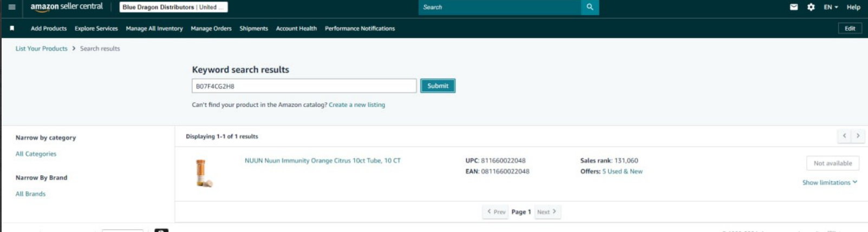868x232 pixels.
Task: Click the bookmark icon before Add Products
Action: [x=12, y=28]
